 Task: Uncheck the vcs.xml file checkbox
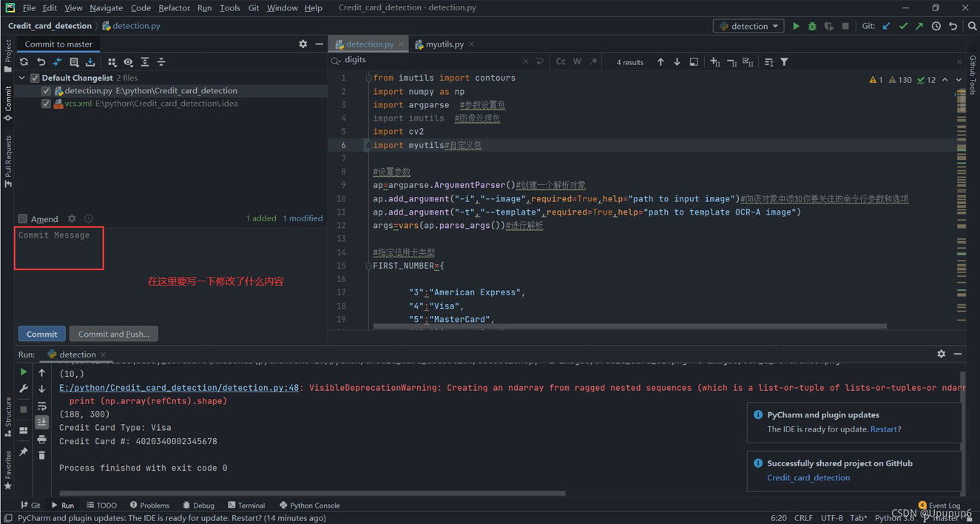47,104
